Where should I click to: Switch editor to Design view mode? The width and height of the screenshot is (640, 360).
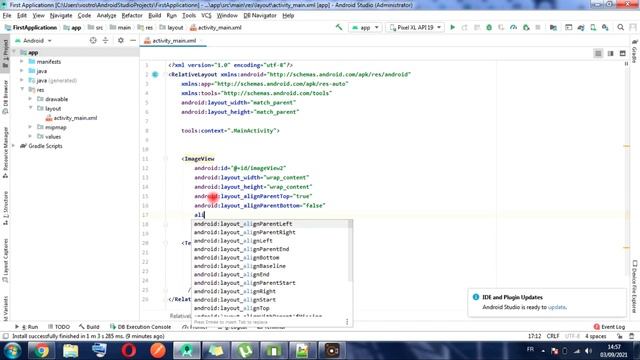pos(622,53)
